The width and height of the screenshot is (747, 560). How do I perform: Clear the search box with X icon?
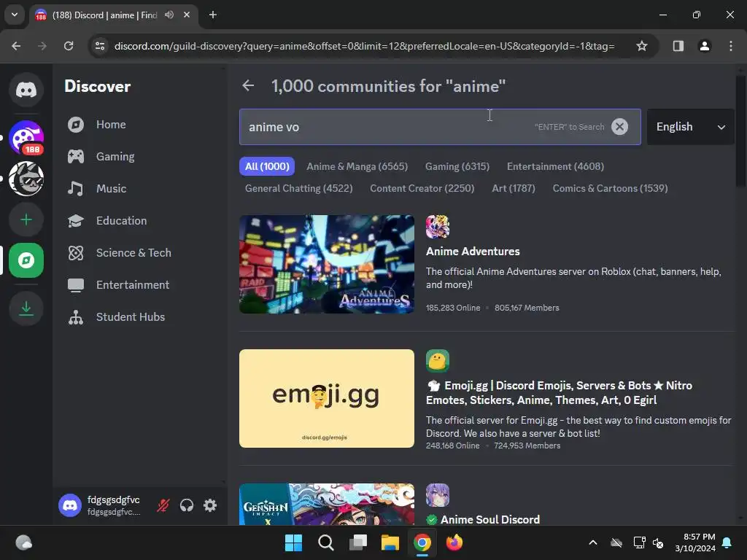point(619,127)
